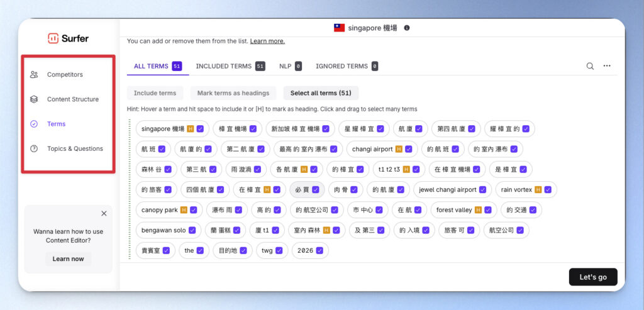Click the Surfer logo

(68, 38)
